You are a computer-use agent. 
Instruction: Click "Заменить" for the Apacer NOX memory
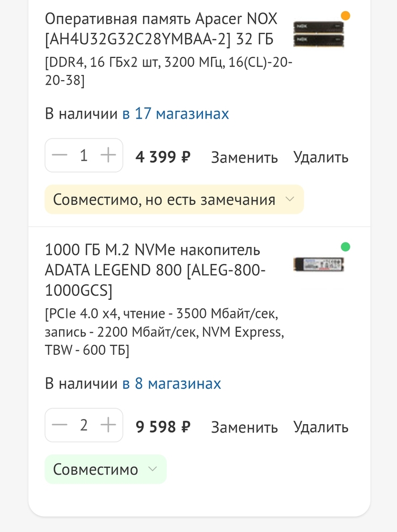244,157
